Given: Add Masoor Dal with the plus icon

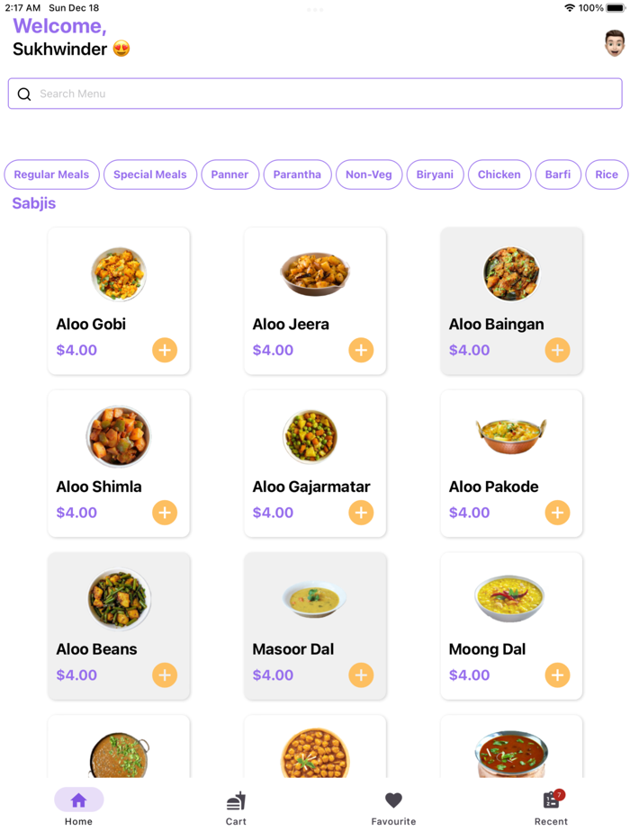Looking at the screenshot, I should click(x=361, y=675).
